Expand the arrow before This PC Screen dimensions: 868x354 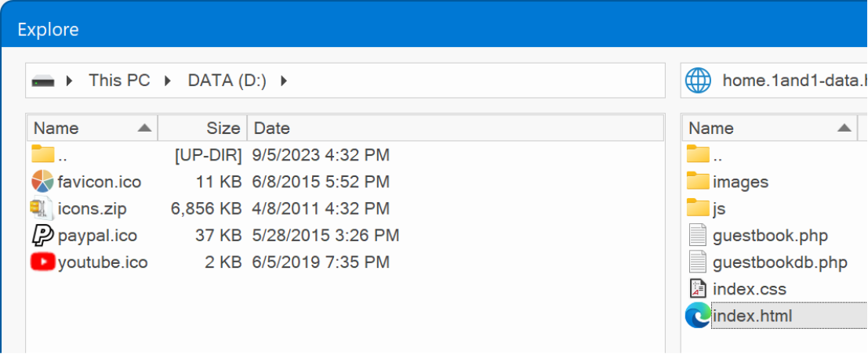(x=69, y=81)
